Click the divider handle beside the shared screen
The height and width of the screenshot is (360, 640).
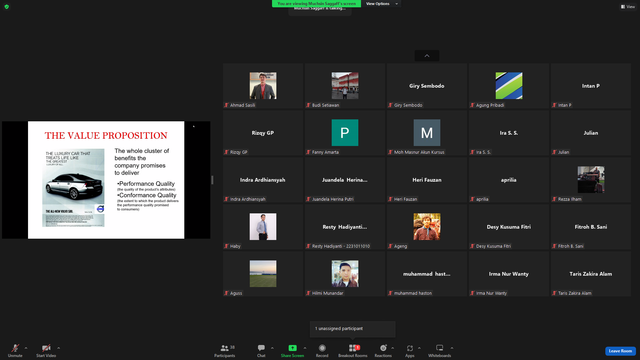(212, 180)
